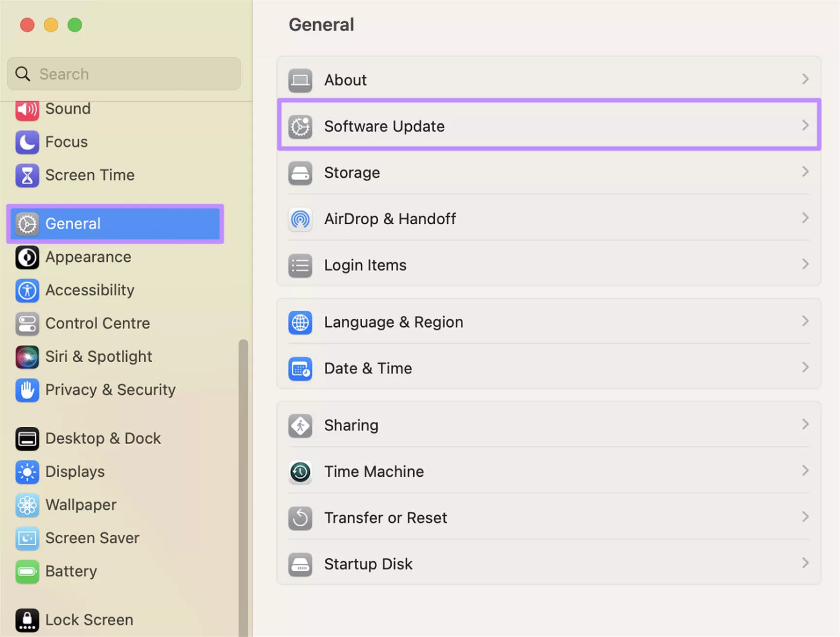Click the About laptop icon
Screen dimensions: 840x637
300,80
